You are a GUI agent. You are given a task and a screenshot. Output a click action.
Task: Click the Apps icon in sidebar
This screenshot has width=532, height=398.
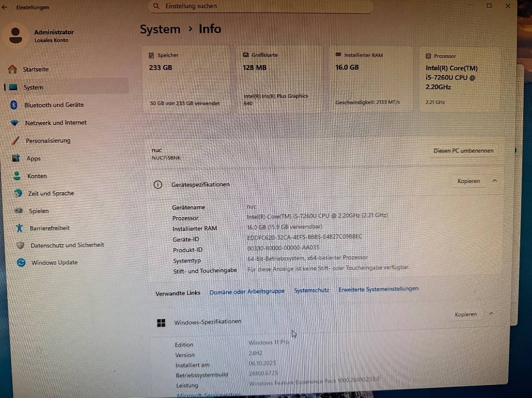coord(16,158)
